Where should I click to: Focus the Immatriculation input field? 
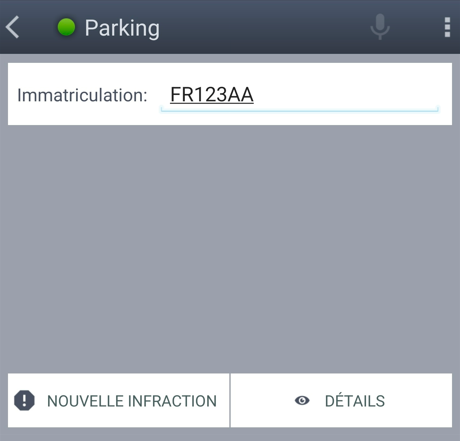coord(299,96)
